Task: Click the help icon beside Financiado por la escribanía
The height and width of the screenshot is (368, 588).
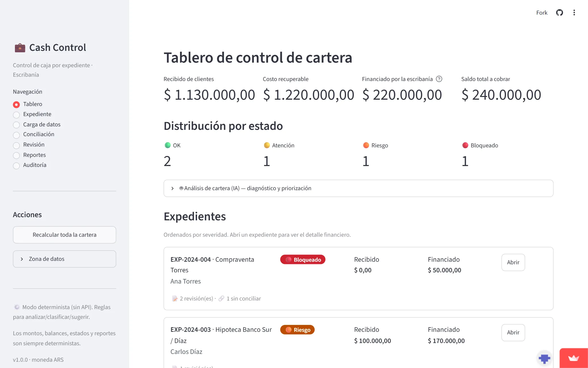Action: coord(439,79)
